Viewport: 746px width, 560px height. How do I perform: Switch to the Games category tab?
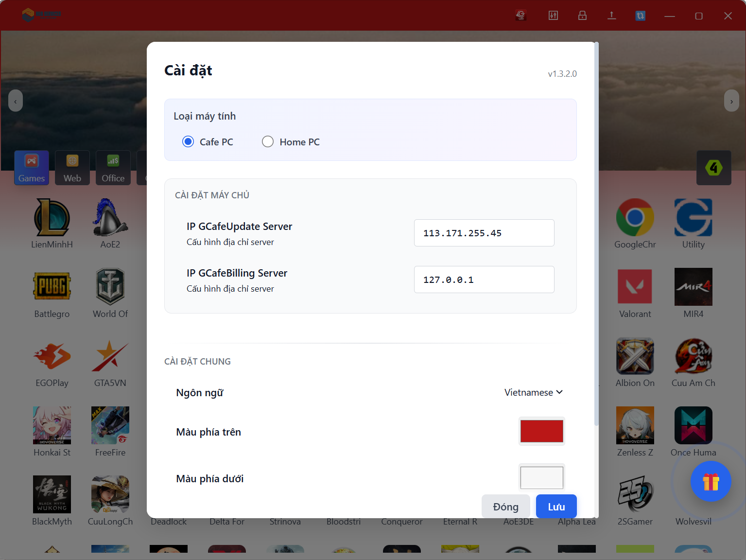(32, 168)
